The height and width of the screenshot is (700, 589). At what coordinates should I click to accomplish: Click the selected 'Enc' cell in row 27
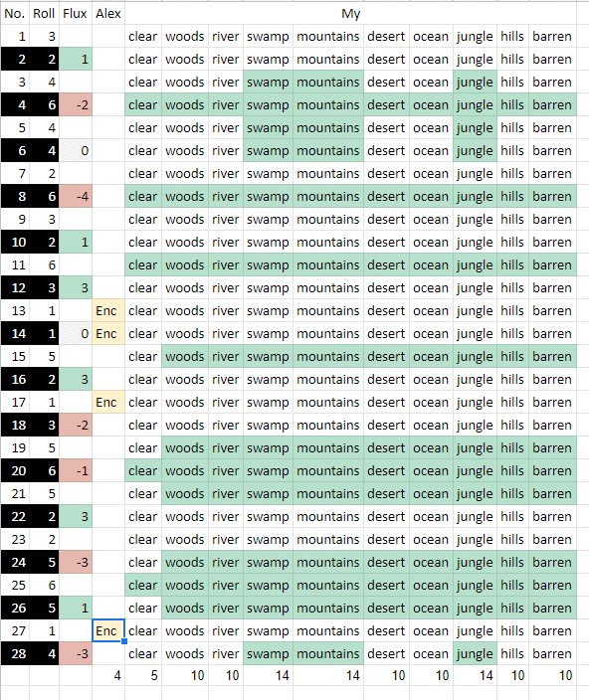click(108, 630)
